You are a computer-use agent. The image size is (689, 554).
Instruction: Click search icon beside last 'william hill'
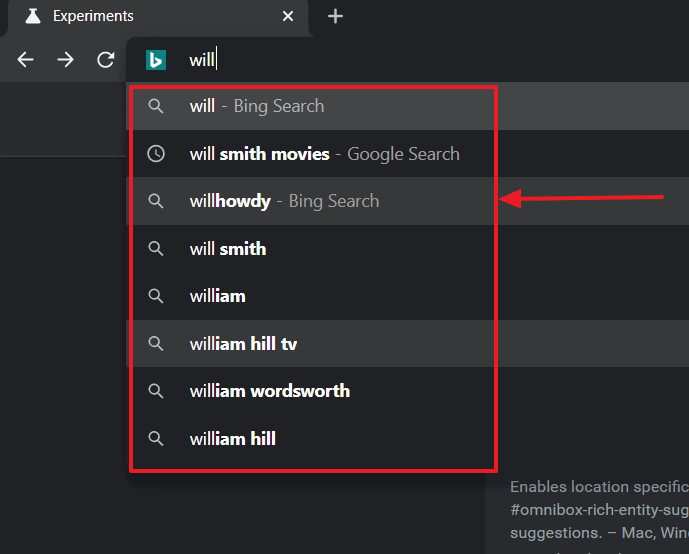click(x=156, y=438)
